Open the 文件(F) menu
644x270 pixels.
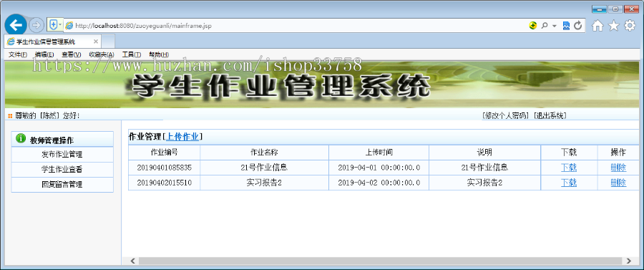coord(18,54)
